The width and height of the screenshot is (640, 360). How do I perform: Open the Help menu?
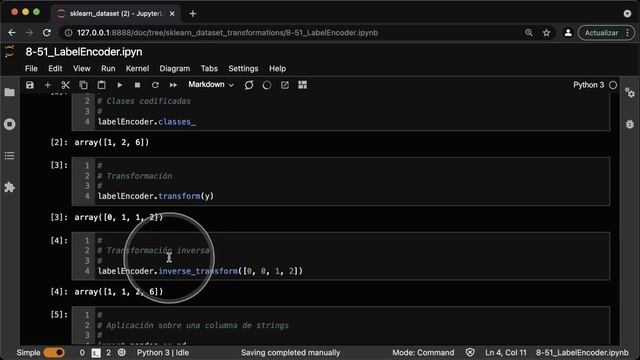[277, 69]
